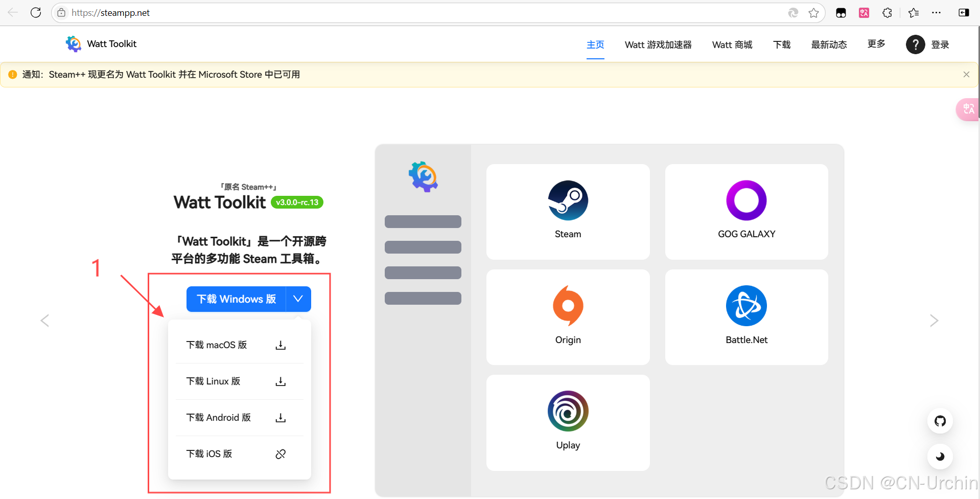The image size is (980, 499).
Task: Open the favorites list icon
Action: pyautogui.click(x=914, y=13)
